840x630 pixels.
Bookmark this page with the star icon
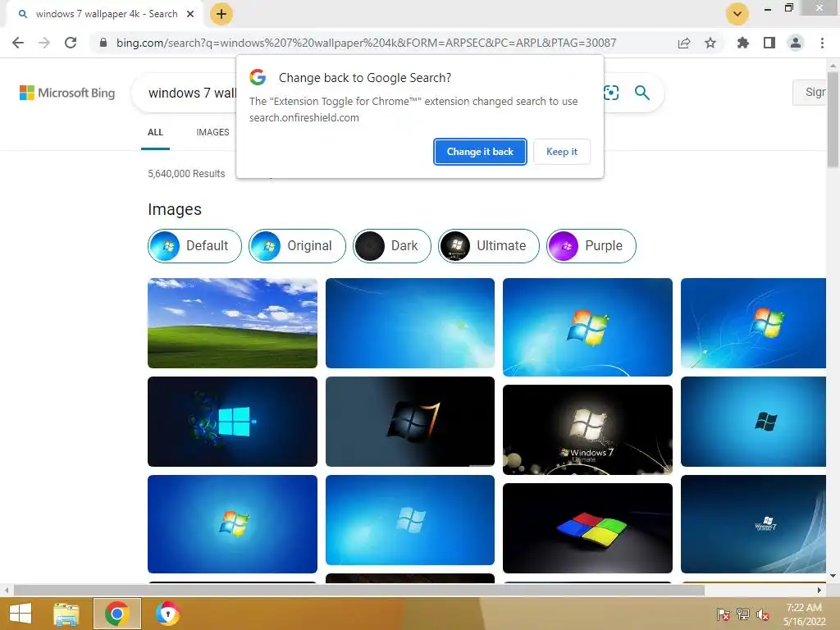click(x=710, y=43)
